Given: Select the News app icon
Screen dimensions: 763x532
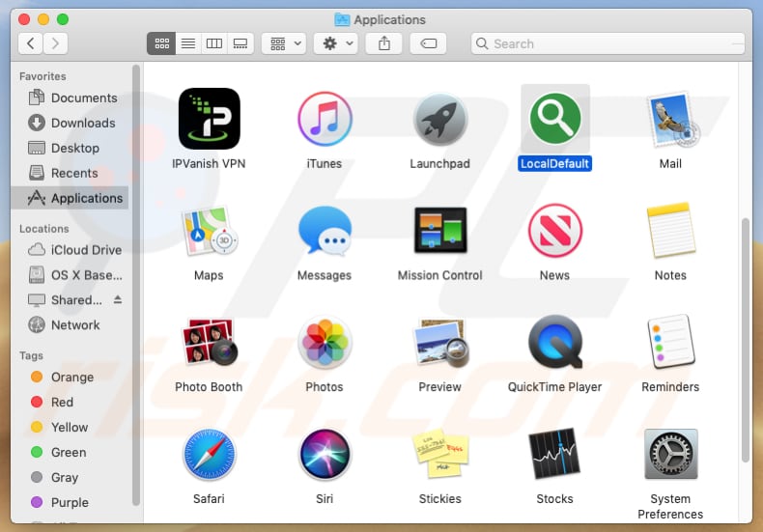Looking at the screenshot, I should coord(555,231).
